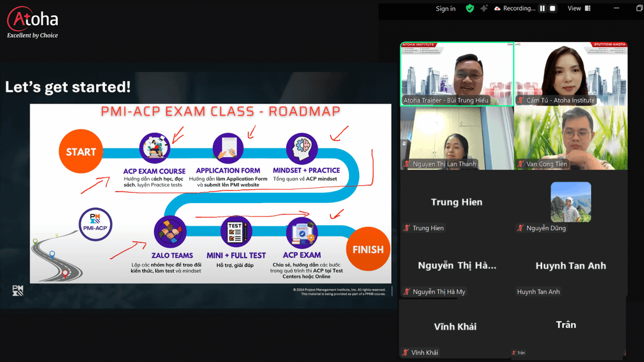Click the ZALO TEAMS label
This screenshot has height=362, width=644.
[172, 256]
